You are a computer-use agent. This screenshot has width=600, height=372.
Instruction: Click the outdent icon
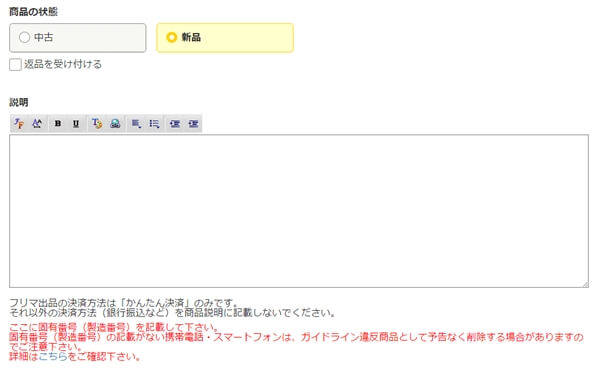coord(175,124)
